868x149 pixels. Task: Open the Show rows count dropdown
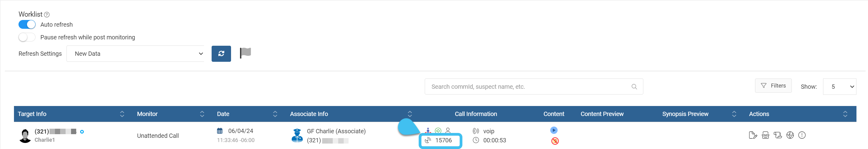(839, 87)
